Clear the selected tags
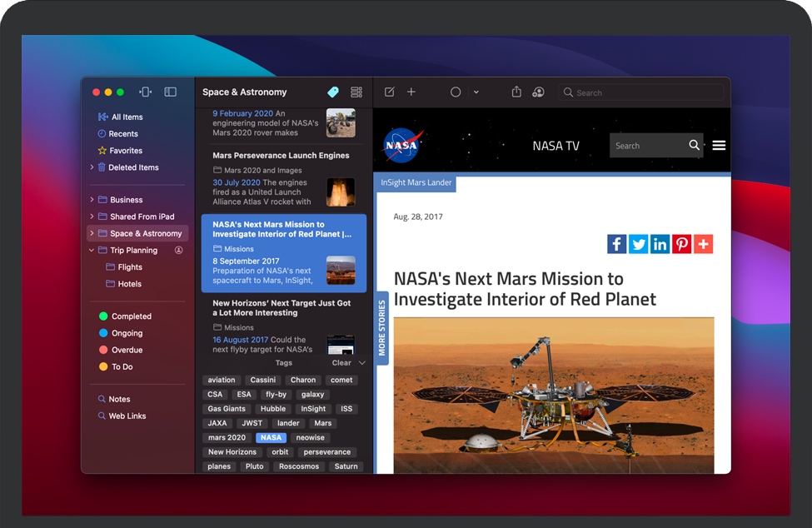The width and height of the screenshot is (812, 528). tap(341, 363)
